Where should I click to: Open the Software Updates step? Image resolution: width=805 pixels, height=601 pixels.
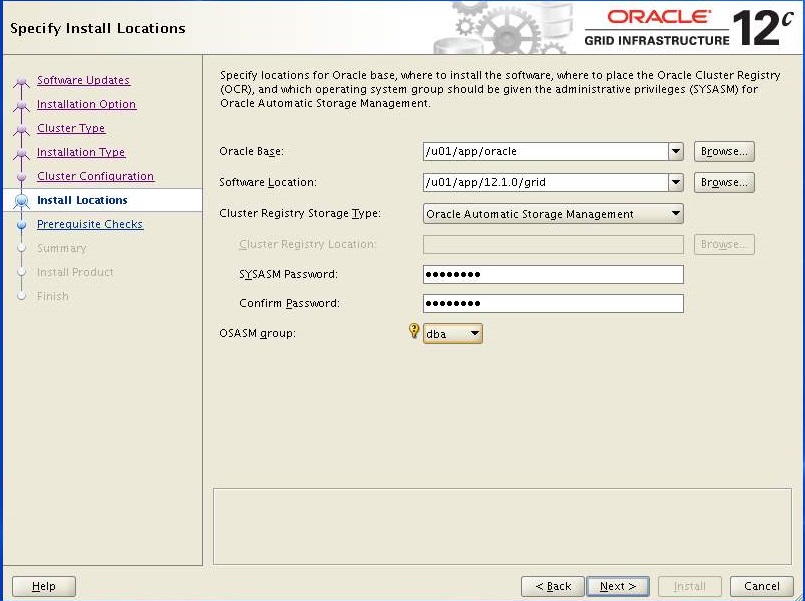click(83, 80)
